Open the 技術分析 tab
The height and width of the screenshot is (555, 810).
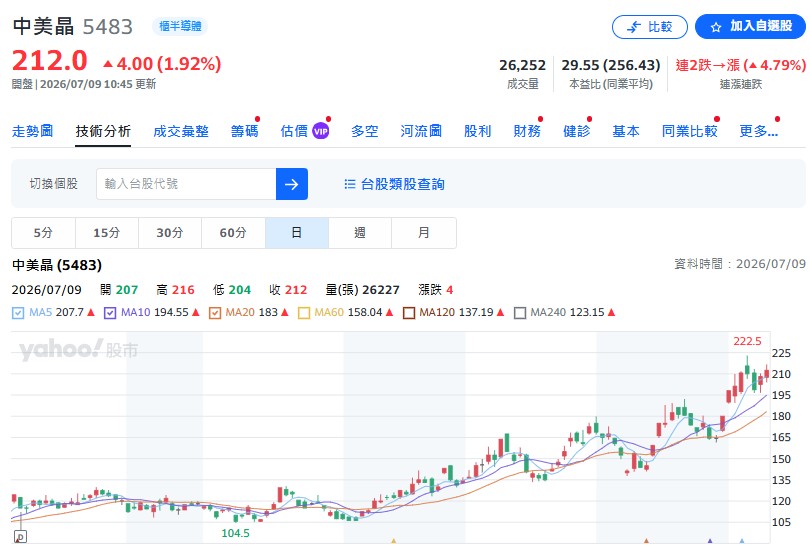103,131
